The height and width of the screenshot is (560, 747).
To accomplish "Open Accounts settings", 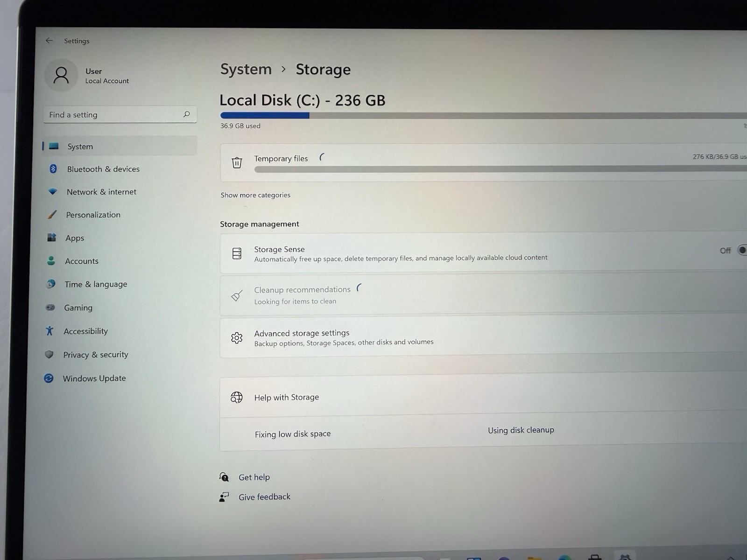I will [x=82, y=261].
